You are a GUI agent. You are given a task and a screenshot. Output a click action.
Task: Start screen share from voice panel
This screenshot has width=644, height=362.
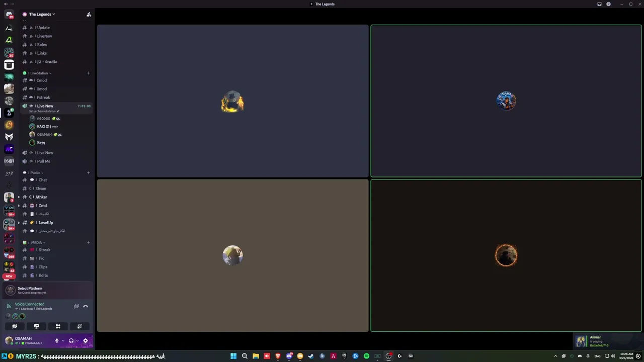[36, 326]
